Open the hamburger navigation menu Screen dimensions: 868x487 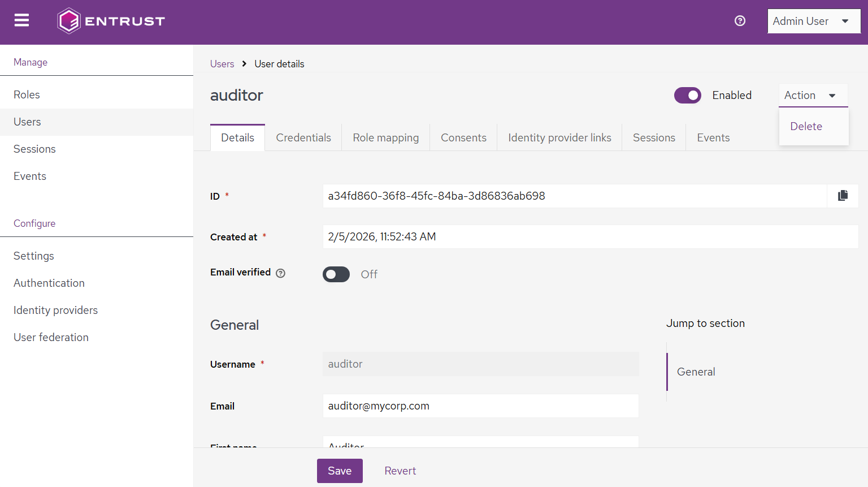(x=21, y=21)
